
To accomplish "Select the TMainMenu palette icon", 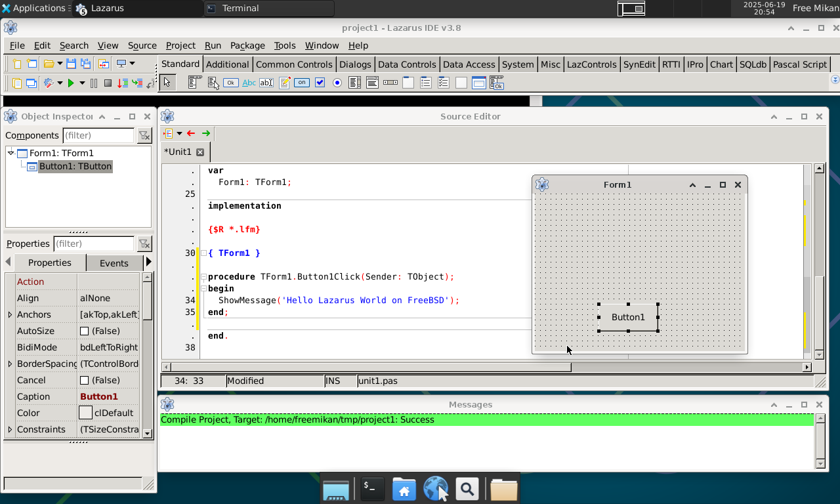I will pyautogui.click(x=195, y=83).
